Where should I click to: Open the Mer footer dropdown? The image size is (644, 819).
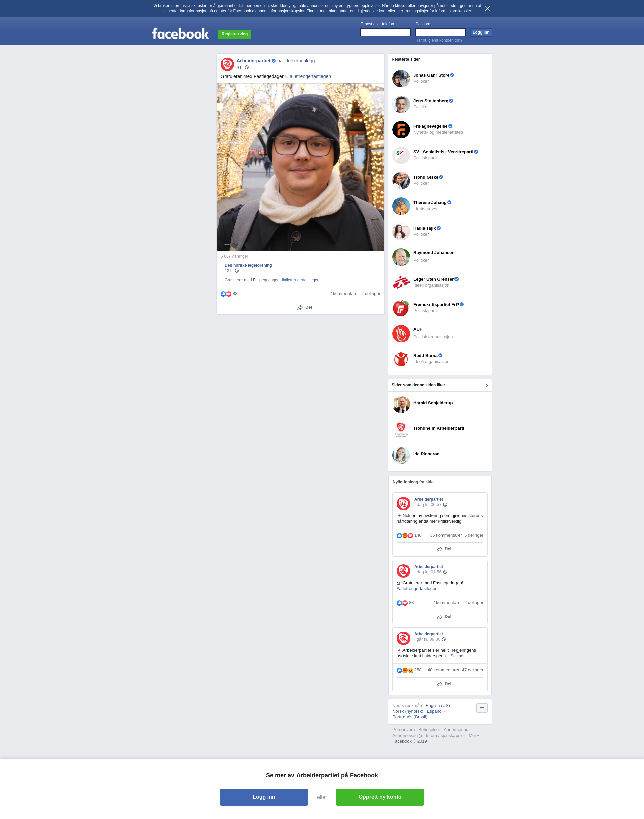click(474, 735)
